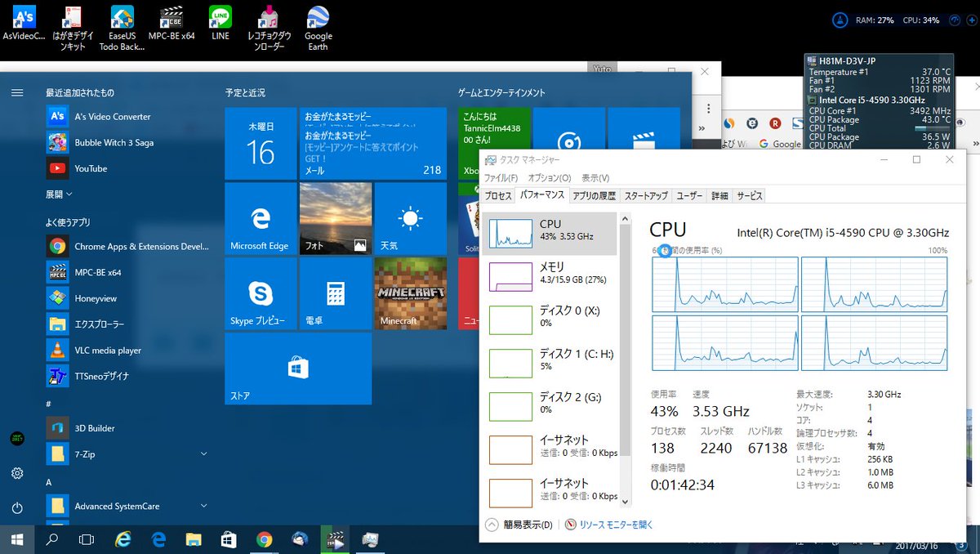Open Thunderbird mail icon on the taskbar

click(299, 539)
